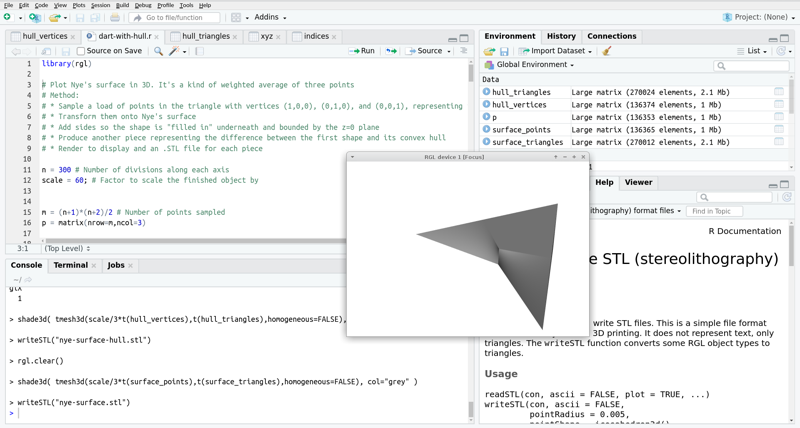Click the save workspace disk icon

[504, 51]
